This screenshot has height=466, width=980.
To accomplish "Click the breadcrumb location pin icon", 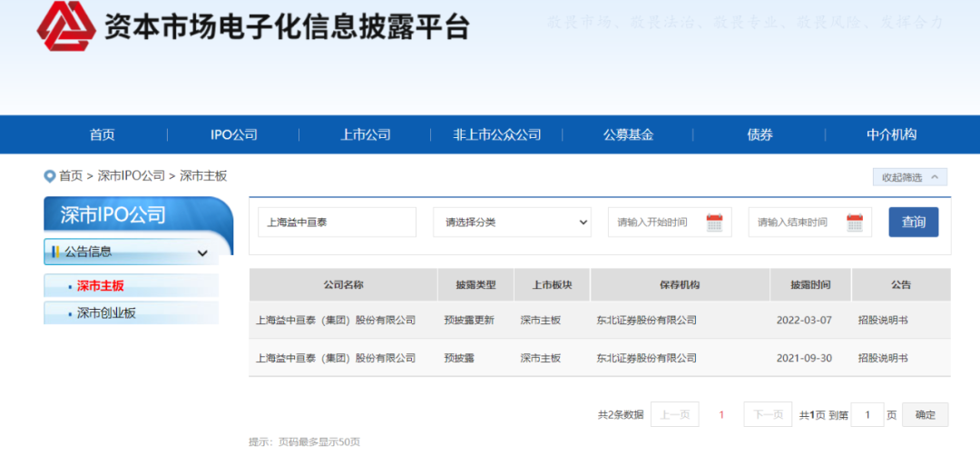I will 49,176.
